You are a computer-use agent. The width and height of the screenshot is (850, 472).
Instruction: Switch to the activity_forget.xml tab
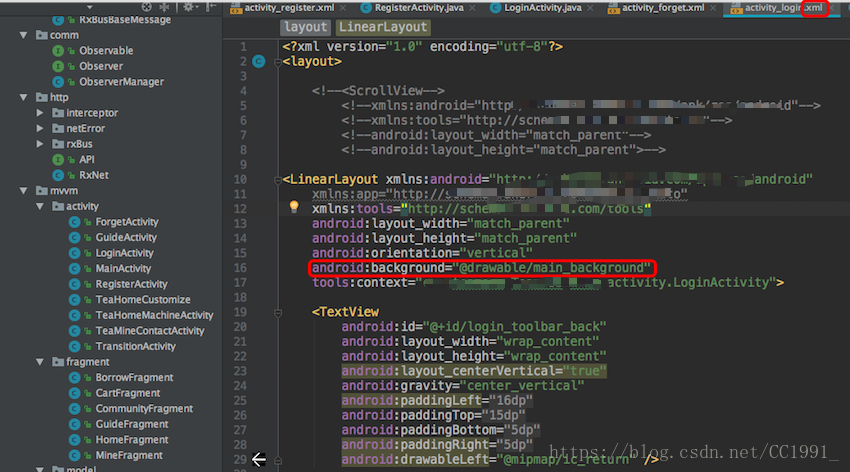[x=662, y=8]
